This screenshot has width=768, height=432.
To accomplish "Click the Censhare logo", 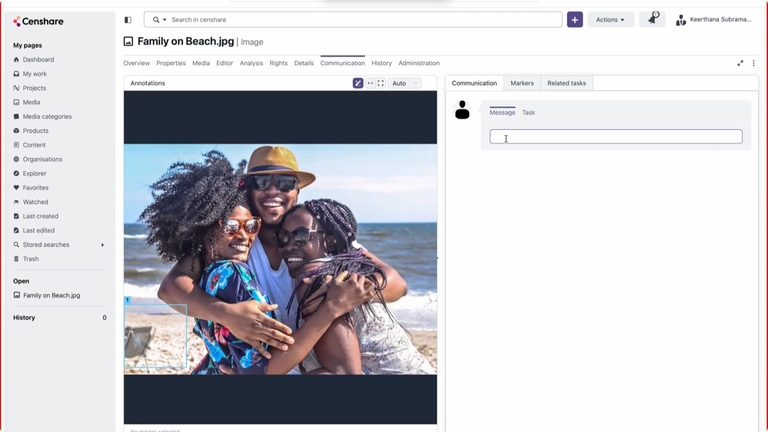I will pos(38,21).
